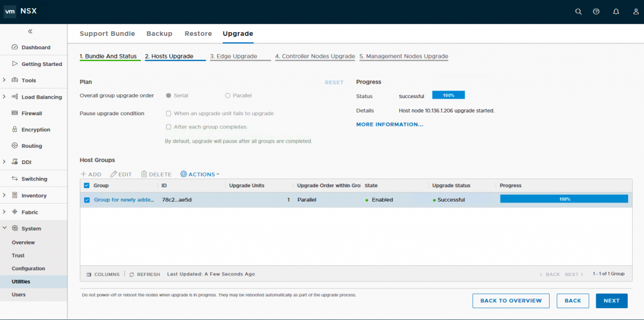
Task: Click the DDI icon in sidebar
Action: pos(15,162)
